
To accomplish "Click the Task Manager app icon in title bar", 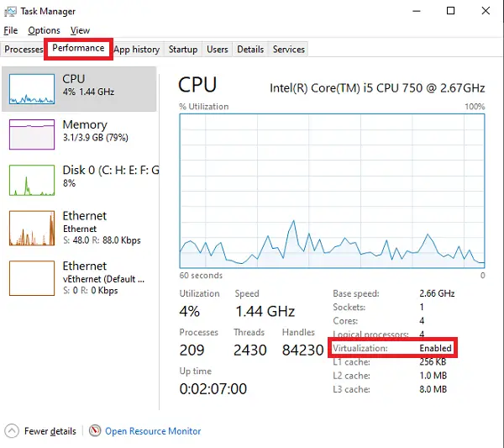I will click(x=10, y=11).
